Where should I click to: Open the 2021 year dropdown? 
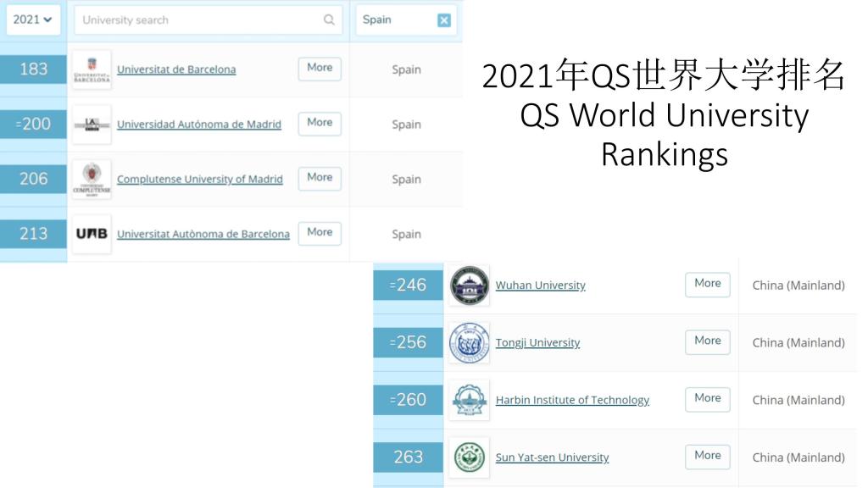(x=33, y=20)
